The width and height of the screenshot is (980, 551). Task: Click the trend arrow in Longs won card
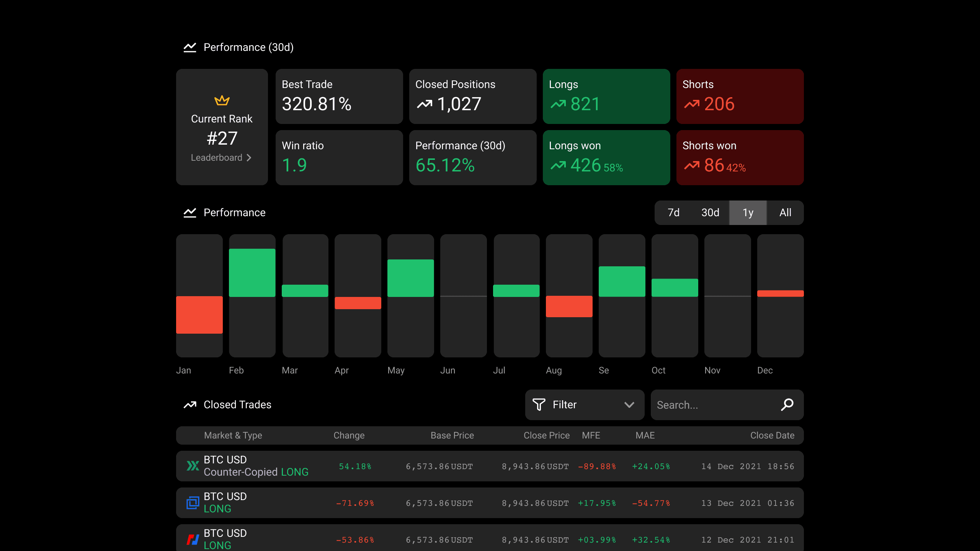tap(558, 165)
